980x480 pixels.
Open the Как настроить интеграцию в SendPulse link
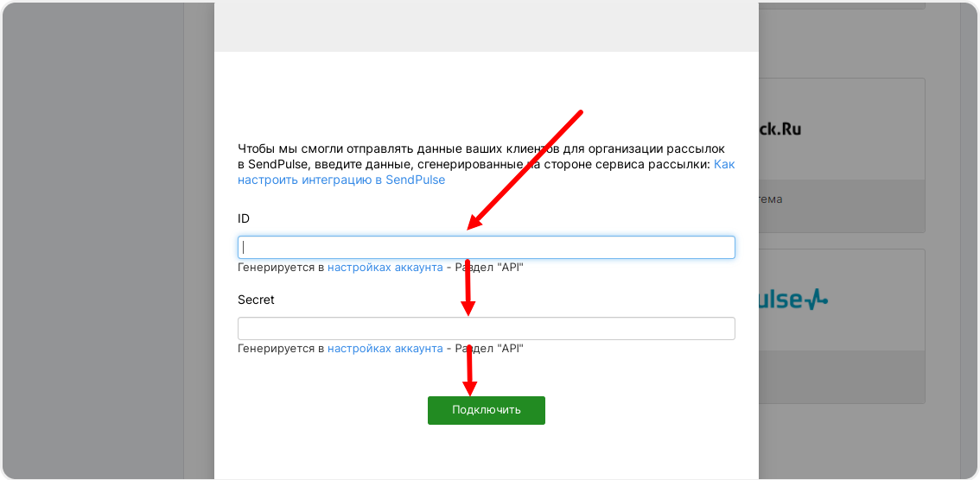(341, 180)
